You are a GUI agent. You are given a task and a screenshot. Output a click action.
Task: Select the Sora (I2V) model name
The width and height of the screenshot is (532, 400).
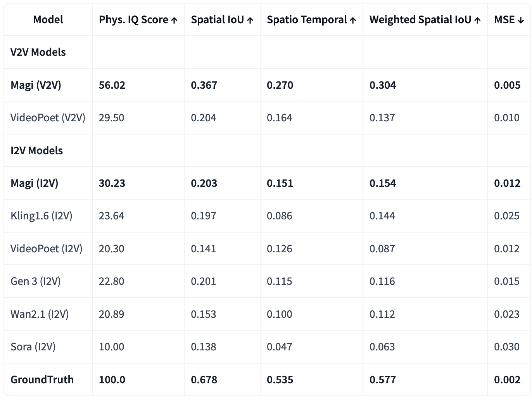click(33, 347)
